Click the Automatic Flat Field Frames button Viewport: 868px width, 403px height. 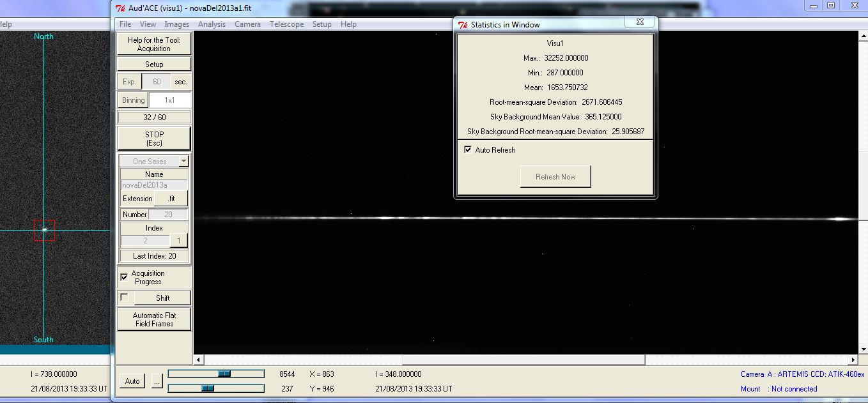click(x=154, y=319)
